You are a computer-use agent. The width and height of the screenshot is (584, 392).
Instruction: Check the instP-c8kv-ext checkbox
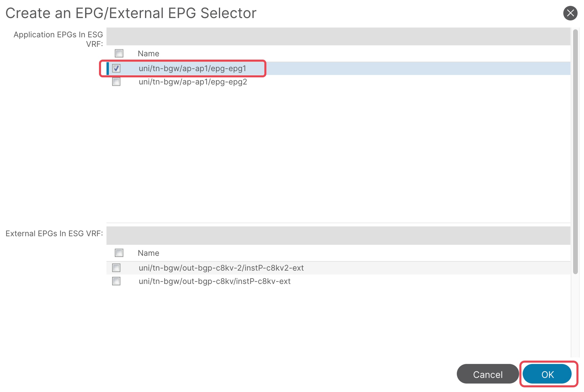116,281
